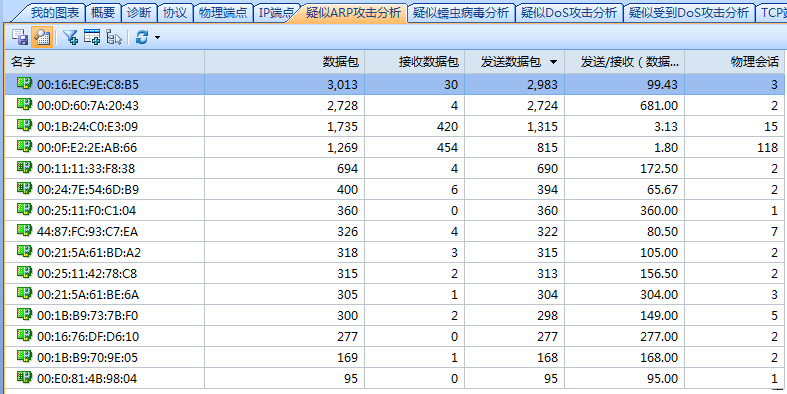Image resolution: width=787 pixels, height=394 pixels.
Task: Click the sent packets value 1,315
Action: point(542,127)
